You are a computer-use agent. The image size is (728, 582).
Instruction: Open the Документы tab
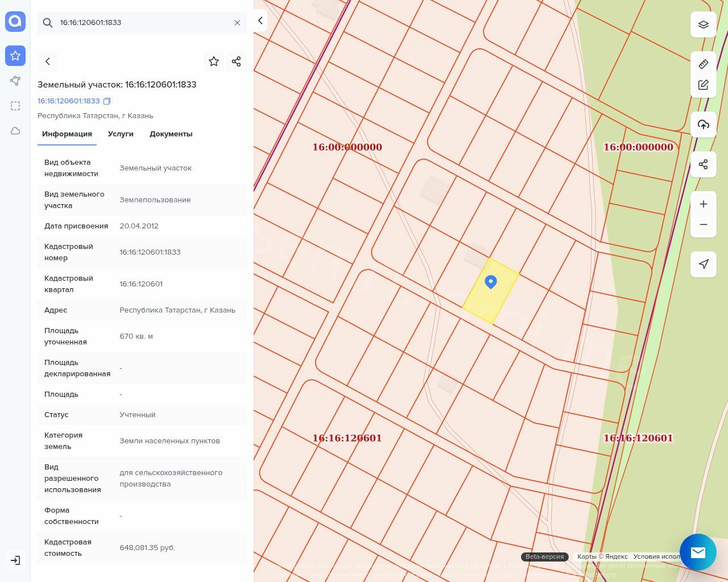[x=171, y=134]
